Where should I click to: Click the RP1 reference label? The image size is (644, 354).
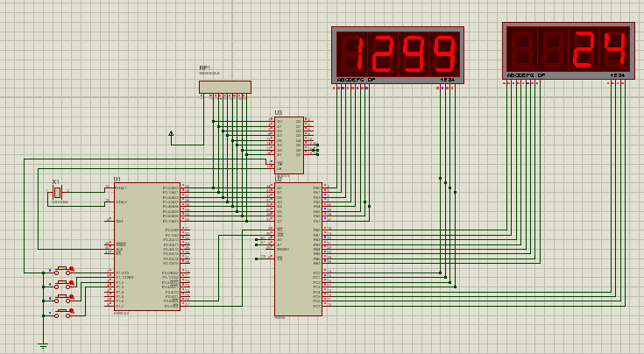[x=205, y=67]
